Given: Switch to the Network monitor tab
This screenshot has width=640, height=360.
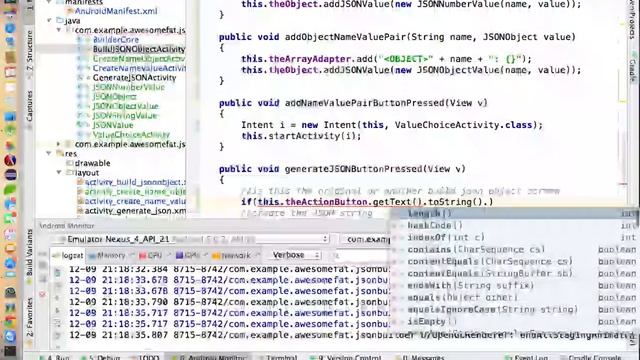Looking at the screenshot, I should (x=231, y=256).
